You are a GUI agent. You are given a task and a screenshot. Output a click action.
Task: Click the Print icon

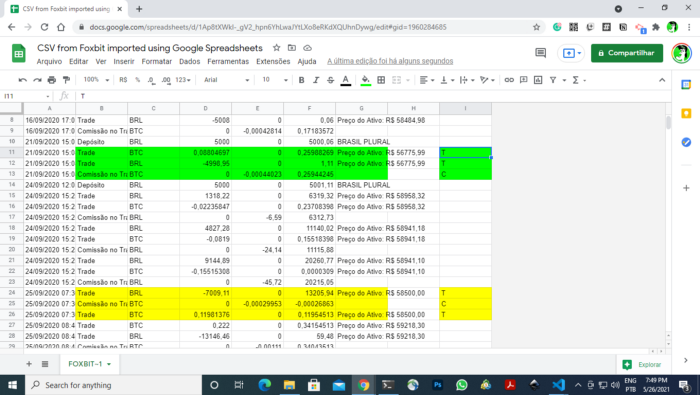click(52, 80)
